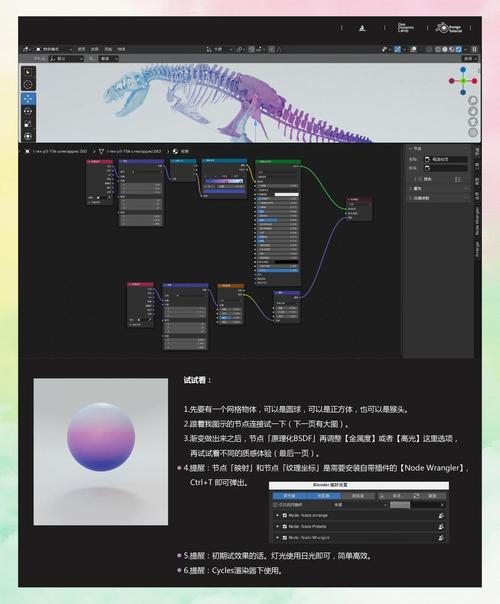This screenshot has width=500, height=604.
Task: Select the Select Box tool in viewport toolbar
Action: (x=28, y=72)
